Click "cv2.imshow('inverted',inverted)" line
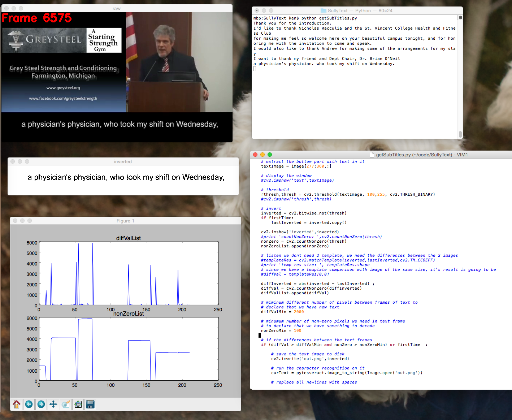This screenshot has height=420, width=512. (x=300, y=232)
